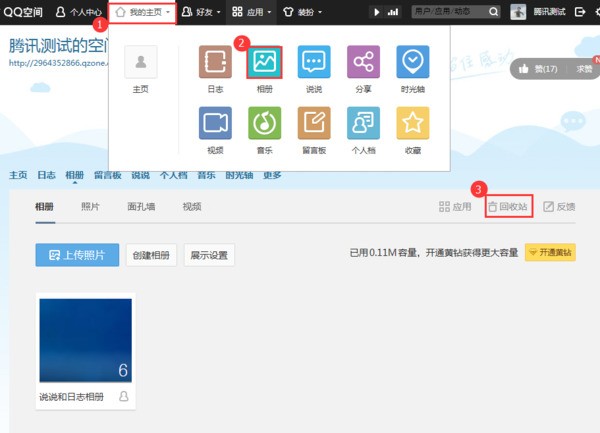Image resolution: width=600 pixels, height=433 pixels.
Task: Open the 说说 speech bubble icon
Action: [x=314, y=62]
